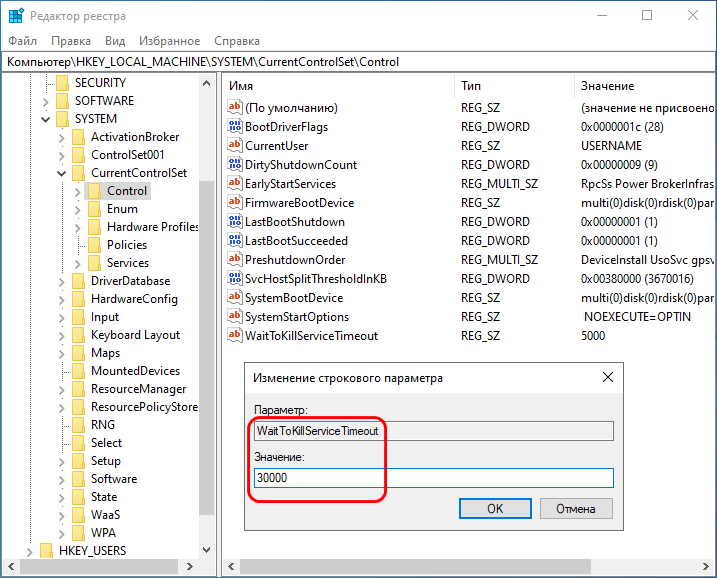The height and width of the screenshot is (578, 717).
Task: Open the Справка menu
Action: pos(237,41)
